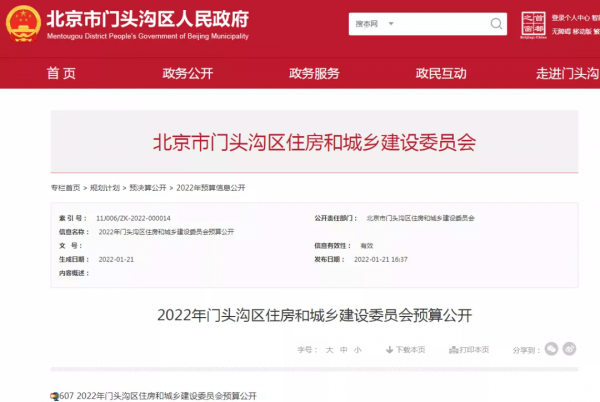Viewport: 600px width, 402px height.
Task: Open 政务公开 navigation tab
Action: (188, 73)
